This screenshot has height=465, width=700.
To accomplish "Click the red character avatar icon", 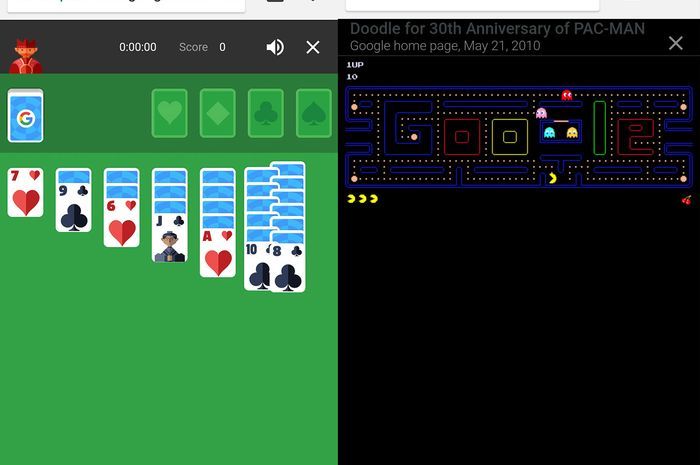I will point(25,54).
